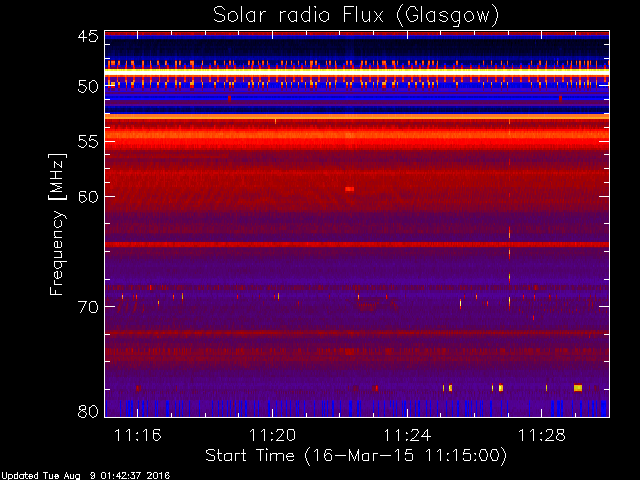This screenshot has height=480, width=640.
Task: Click the 60 MHz frequency axis label
Action: click(x=88, y=196)
